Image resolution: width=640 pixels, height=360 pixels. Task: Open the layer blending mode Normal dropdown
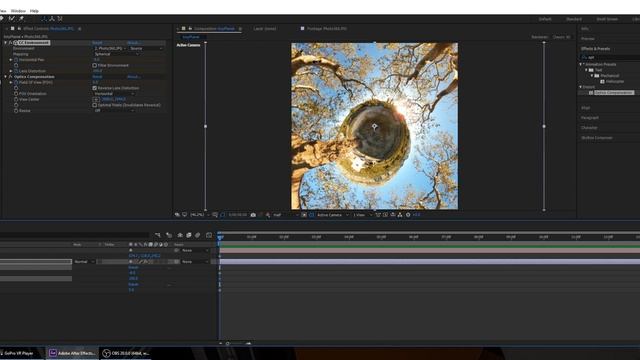[84, 262]
